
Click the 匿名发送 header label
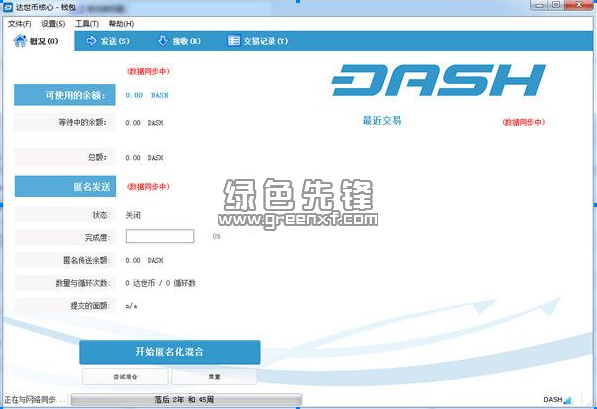(65, 186)
